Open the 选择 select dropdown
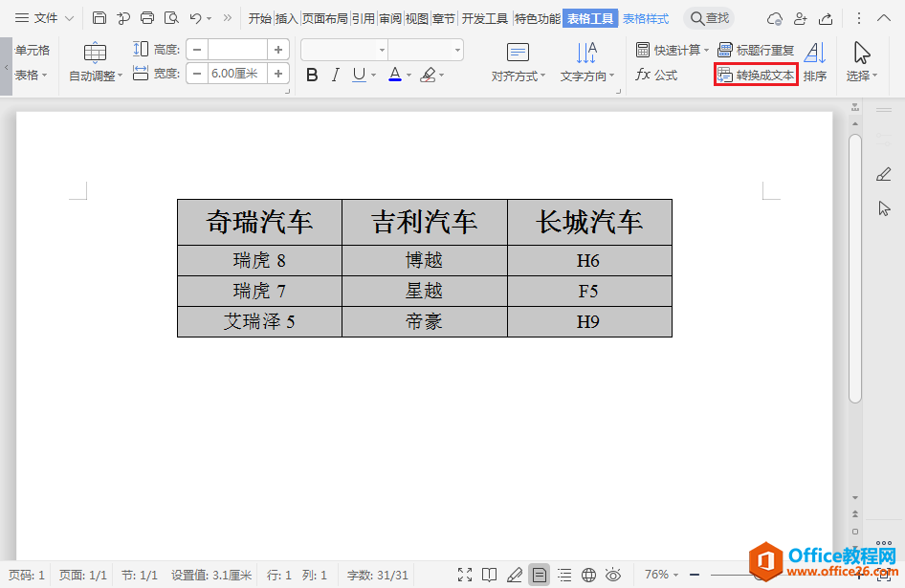The height and width of the screenshot is (588, 905). point(862,62)
